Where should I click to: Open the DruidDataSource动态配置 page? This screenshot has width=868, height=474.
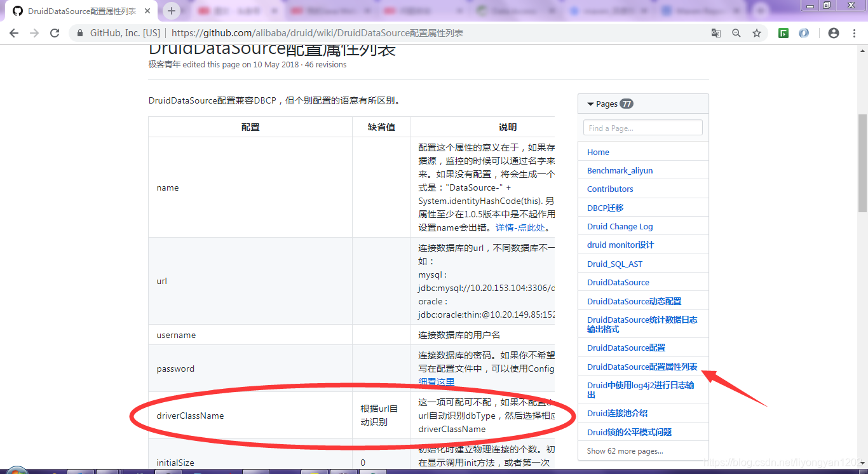point(634,301)
